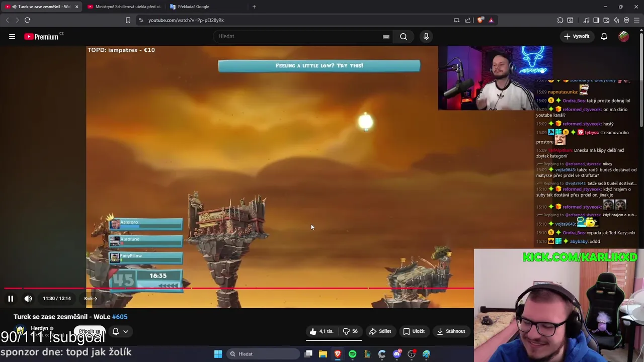Toggle the browser sidebar panel
The image size is (644, 362).
(x=596, y=20)
